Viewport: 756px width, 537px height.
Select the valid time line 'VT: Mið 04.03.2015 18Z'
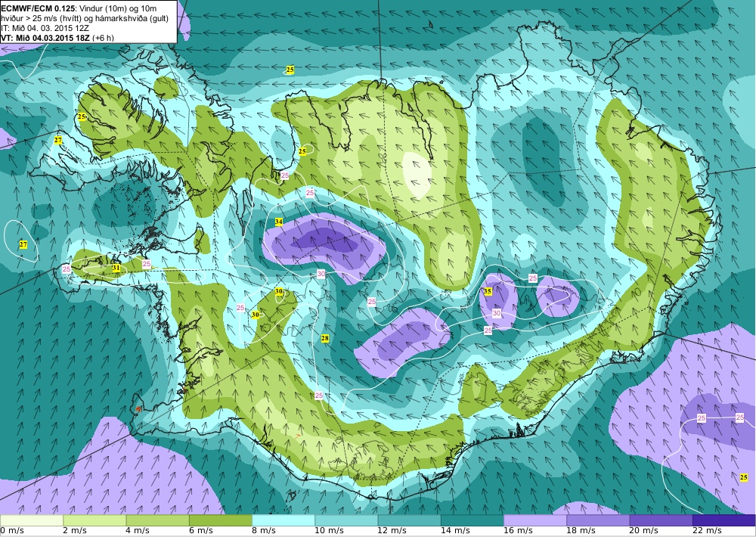coord(45,38)
